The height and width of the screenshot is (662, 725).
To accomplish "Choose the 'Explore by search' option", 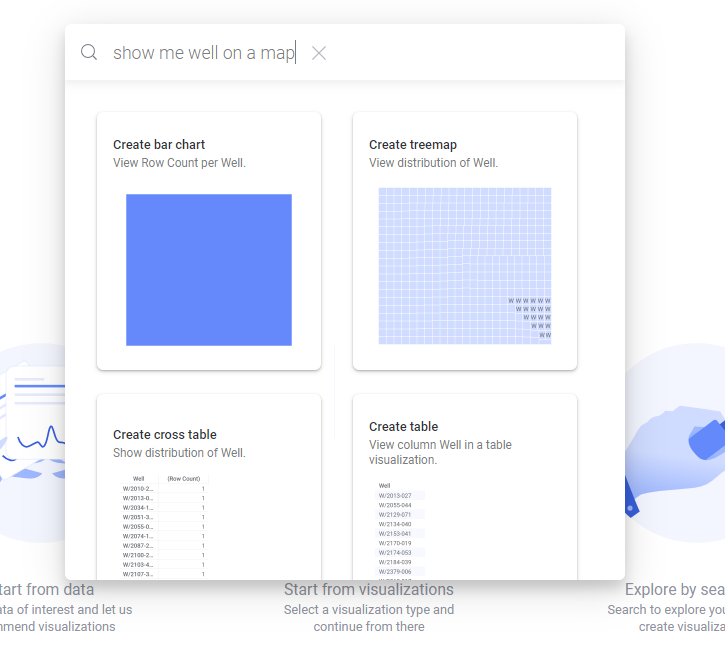I will (674, 589).
